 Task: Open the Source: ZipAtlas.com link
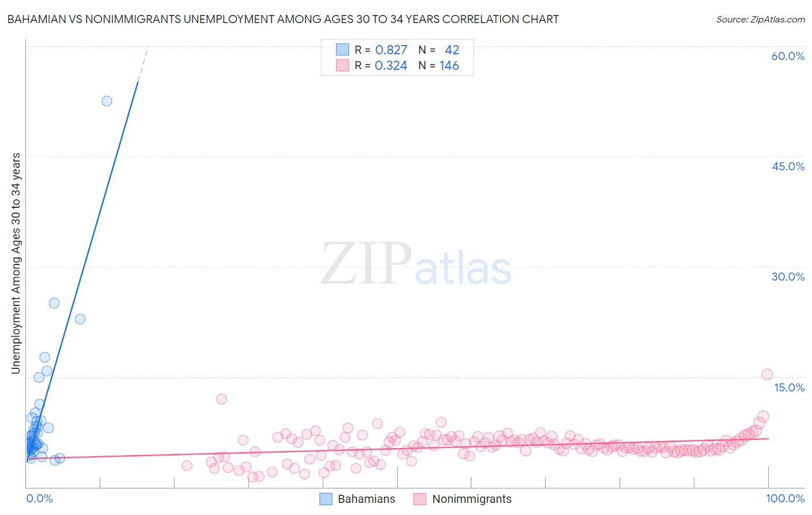[x=761, y=19]
